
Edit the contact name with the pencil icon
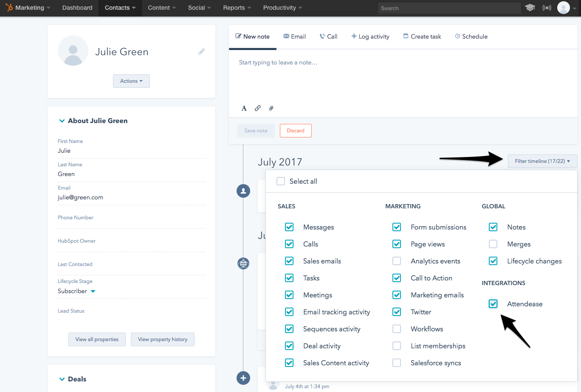[x=201, y=51]
